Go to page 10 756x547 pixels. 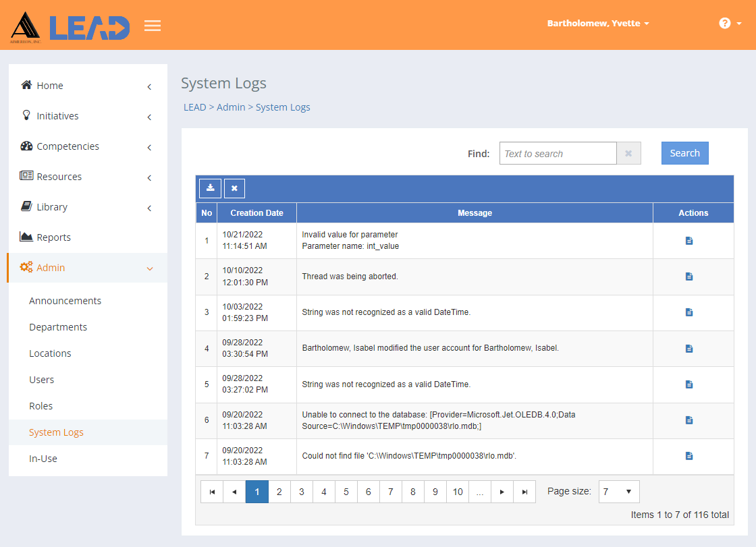458,492
